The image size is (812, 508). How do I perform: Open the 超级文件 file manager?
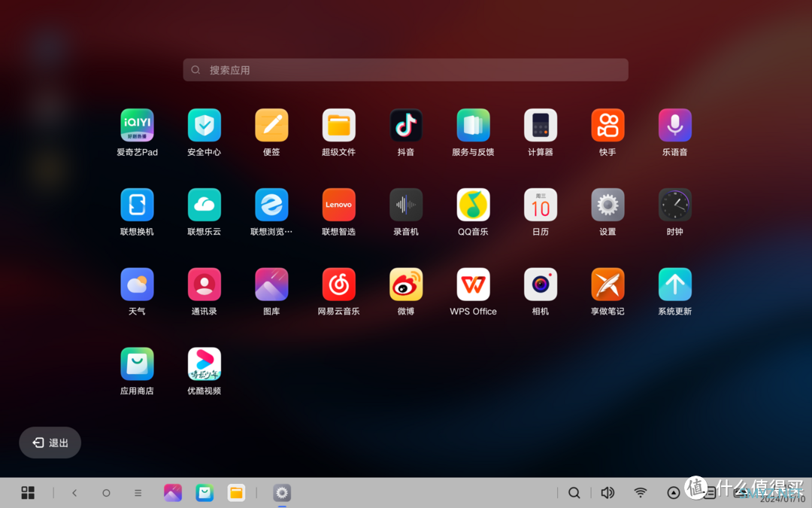click(338, 125)
